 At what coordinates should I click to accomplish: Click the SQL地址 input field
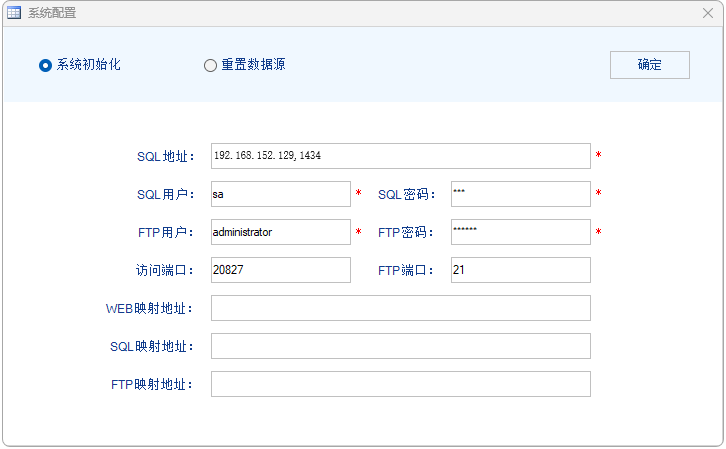point(400,156)
